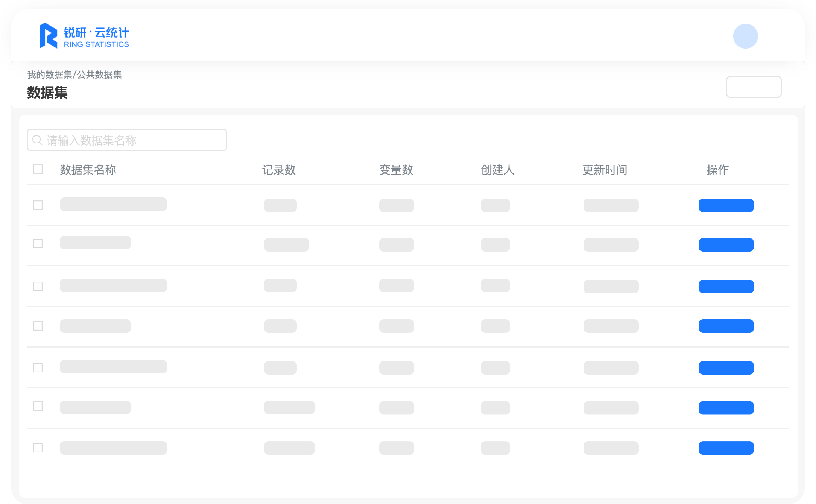The image size is (816, 504).
Task: Check the first row checkbox
Action: [x=38, y=205]
